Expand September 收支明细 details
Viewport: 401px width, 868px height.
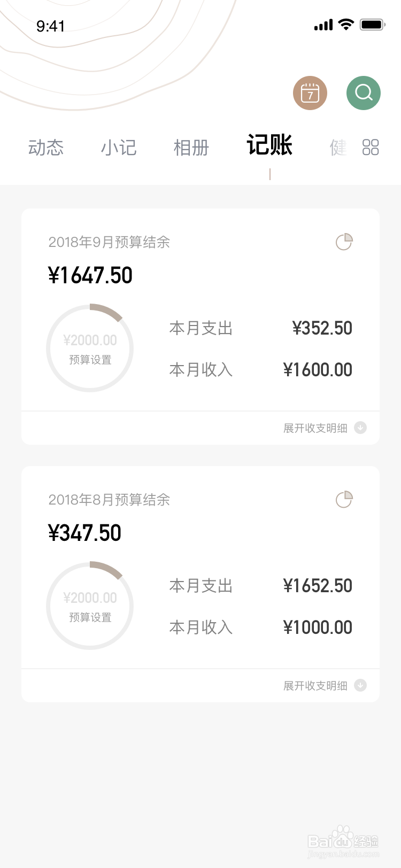tap(315, 428)
